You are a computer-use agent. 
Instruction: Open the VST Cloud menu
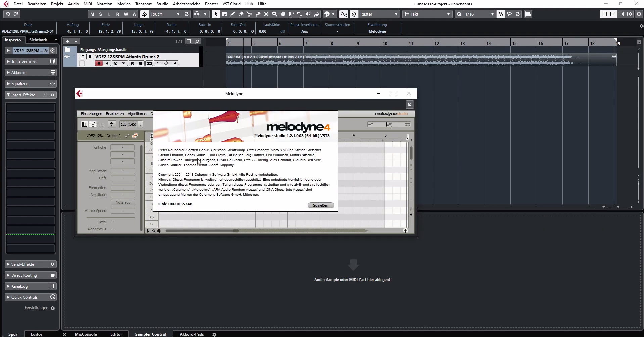231,4
